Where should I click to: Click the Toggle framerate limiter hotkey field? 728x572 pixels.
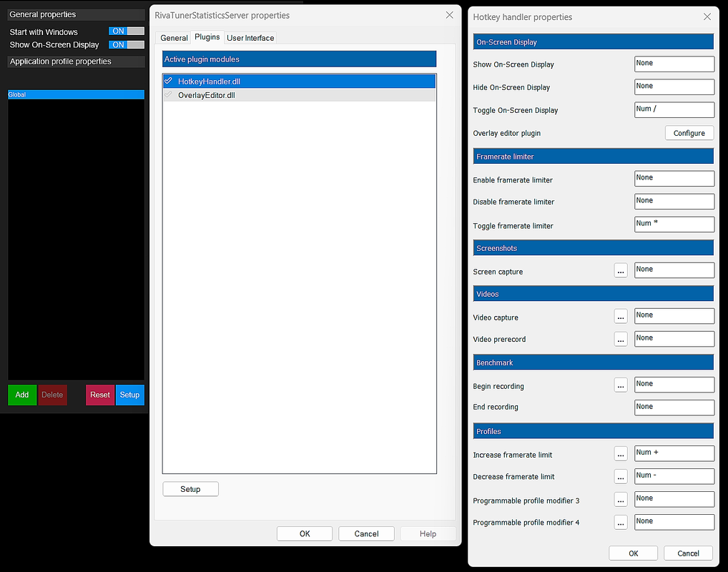pos(674,225)
